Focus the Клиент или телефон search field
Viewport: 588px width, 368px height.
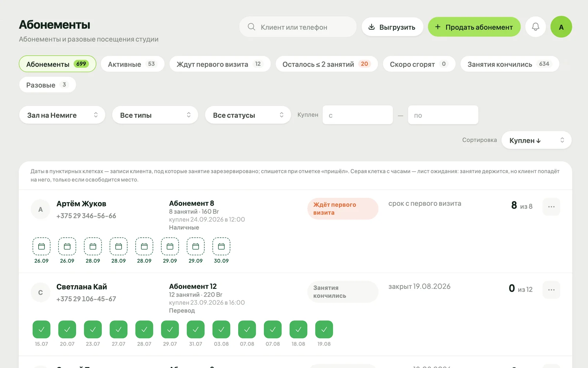point(298,27)
